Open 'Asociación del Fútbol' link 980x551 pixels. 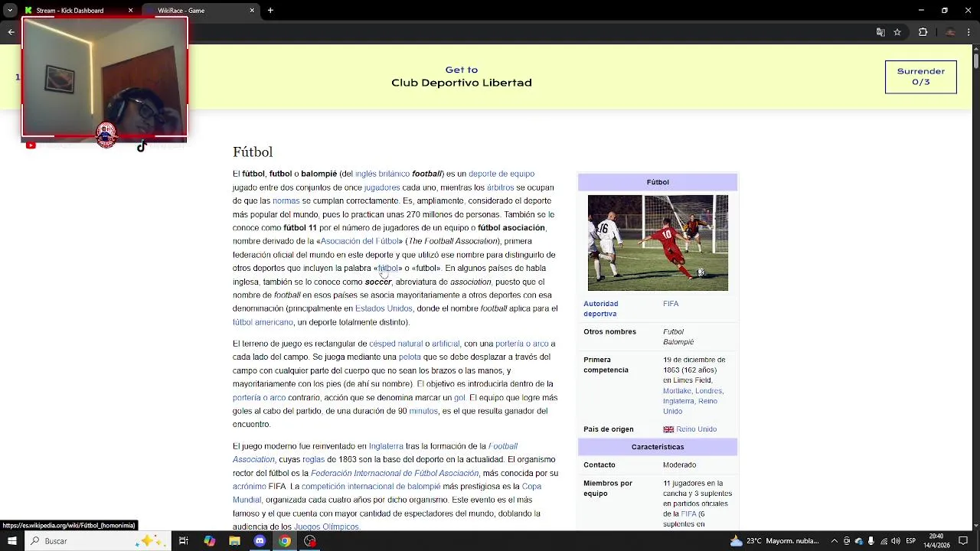click(x=359, y=241)
